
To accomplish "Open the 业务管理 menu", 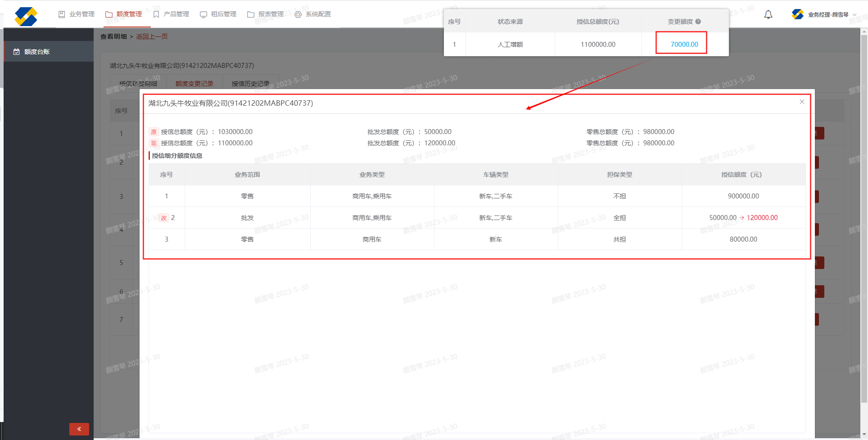I will click(x=77, y=14).
